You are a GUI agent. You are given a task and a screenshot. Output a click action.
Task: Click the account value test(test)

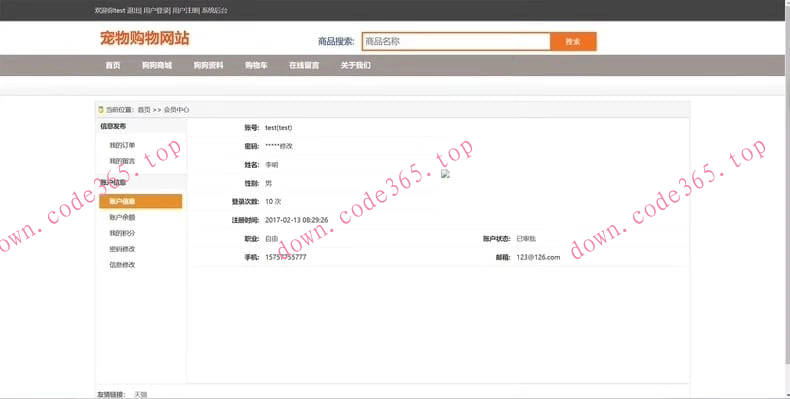[x=279, y=127]
